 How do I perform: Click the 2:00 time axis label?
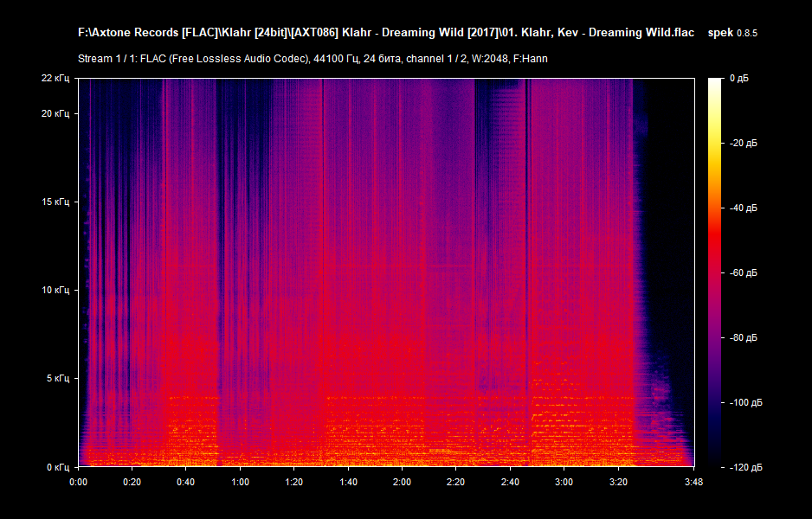click(402, 483)
